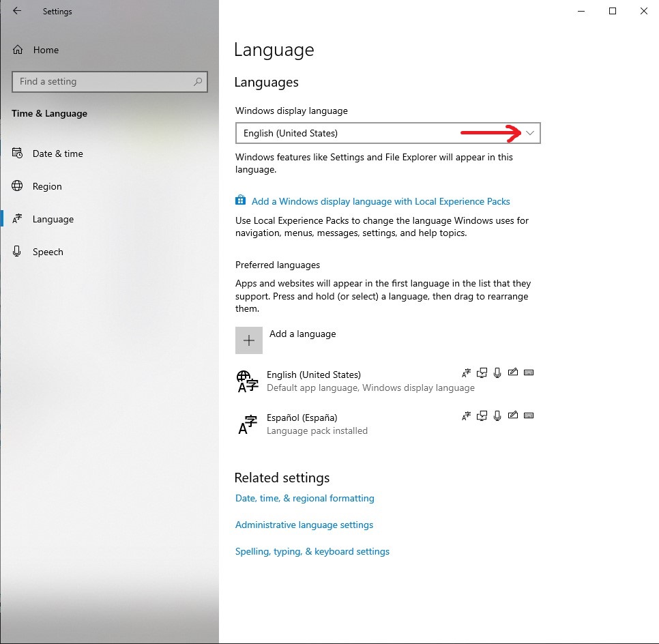
Task: Open Spelling, typing, & keyboard settings link
Action: [x=312, y=551]
